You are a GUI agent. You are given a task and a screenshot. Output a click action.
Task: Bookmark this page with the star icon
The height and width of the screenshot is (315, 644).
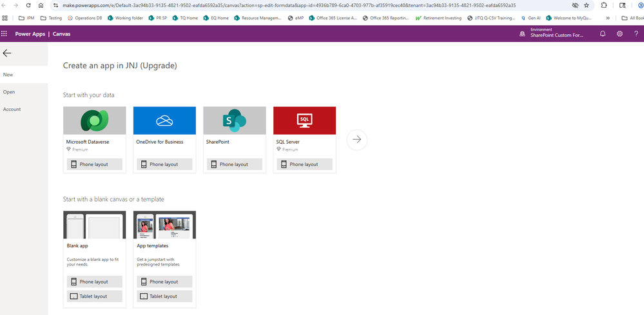587,6
